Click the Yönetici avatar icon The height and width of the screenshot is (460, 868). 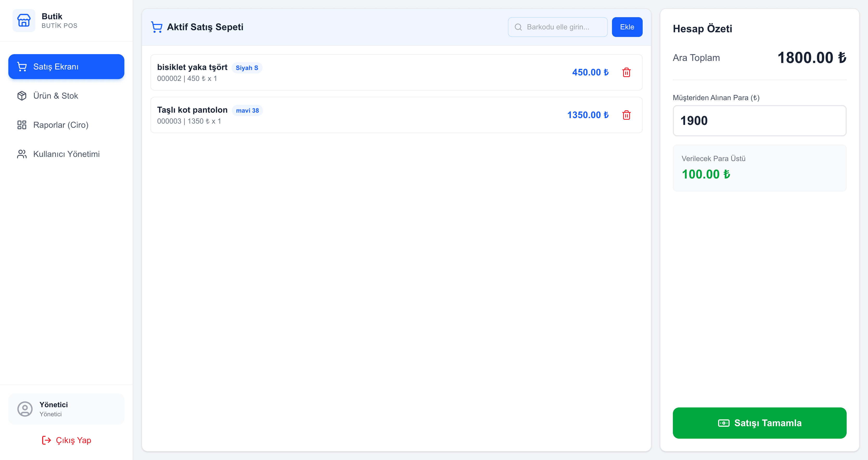pos(25,409)
